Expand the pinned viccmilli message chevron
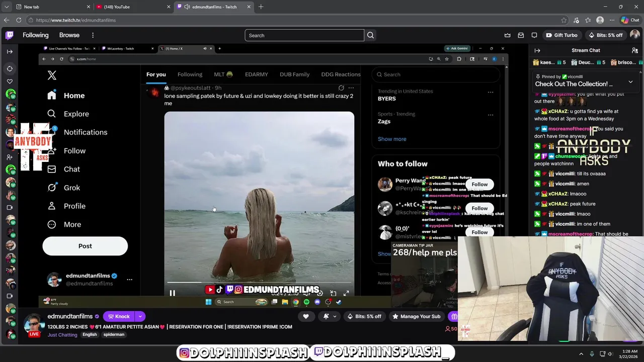Screen dimensions: 644x362 click(630, 81)
